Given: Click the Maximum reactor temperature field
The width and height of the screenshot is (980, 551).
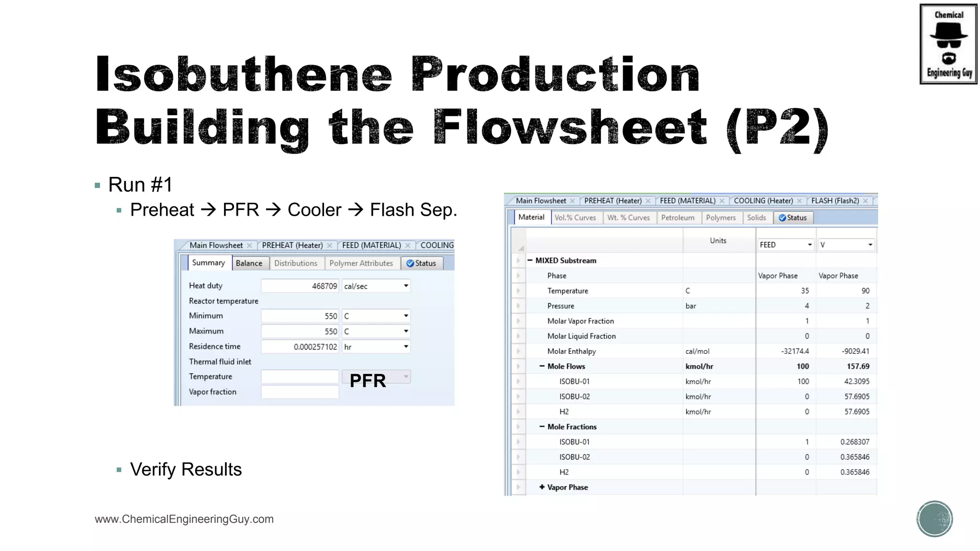Looking at the screenshot, I should pyautogui.click(x=300, y=331).
